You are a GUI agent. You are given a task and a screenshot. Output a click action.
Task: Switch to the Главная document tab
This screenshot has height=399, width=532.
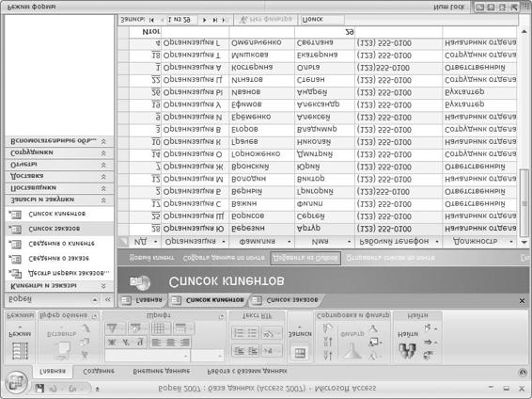coord(143,300)
